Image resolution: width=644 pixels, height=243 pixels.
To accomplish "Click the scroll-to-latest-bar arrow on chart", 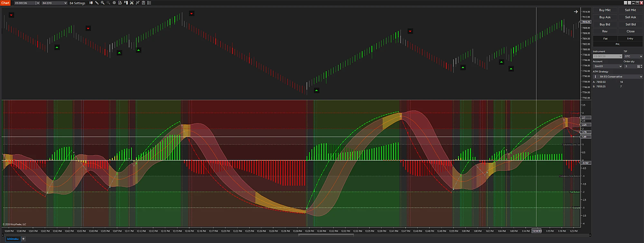I will tap(576, 12).
